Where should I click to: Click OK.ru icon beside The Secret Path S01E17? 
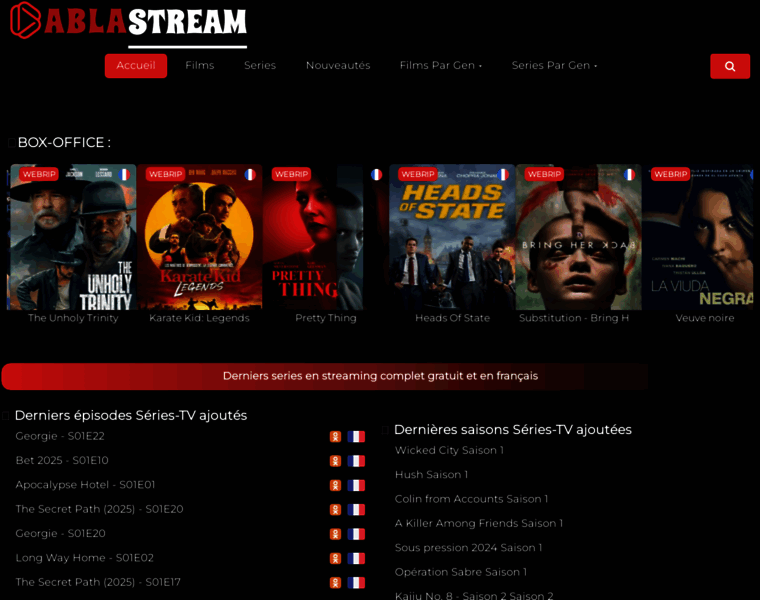(335, 583)
